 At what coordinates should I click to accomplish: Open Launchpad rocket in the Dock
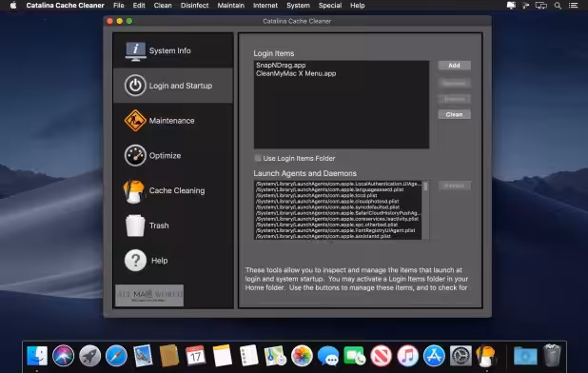click(90, 355)
